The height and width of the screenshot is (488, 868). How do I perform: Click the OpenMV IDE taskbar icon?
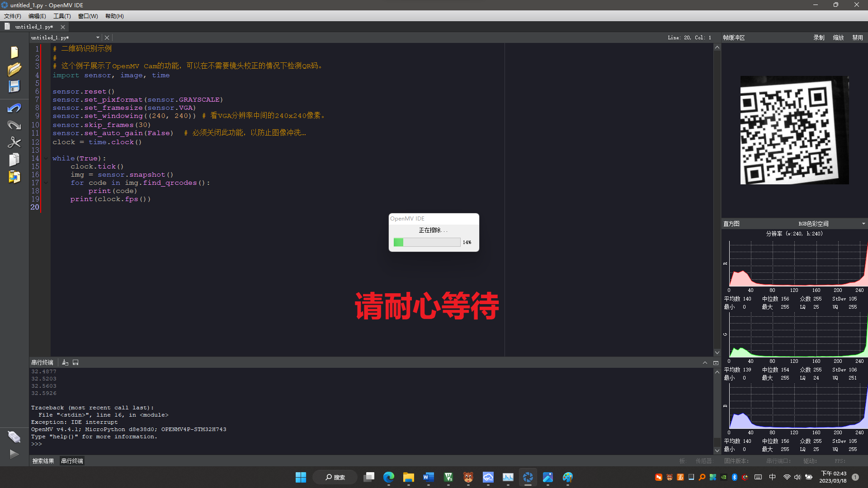528,477
